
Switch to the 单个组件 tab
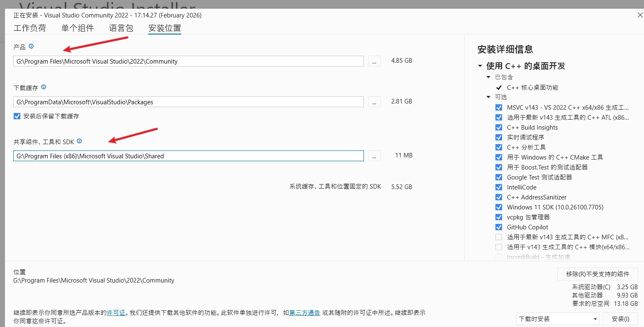[78, 28]
